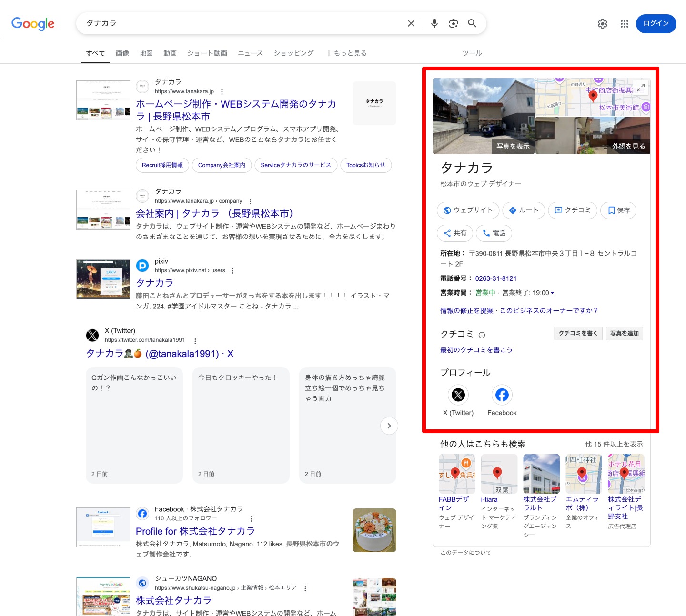Open i-tiara related place card
This screenshot has width=686, height=616.
499,491
